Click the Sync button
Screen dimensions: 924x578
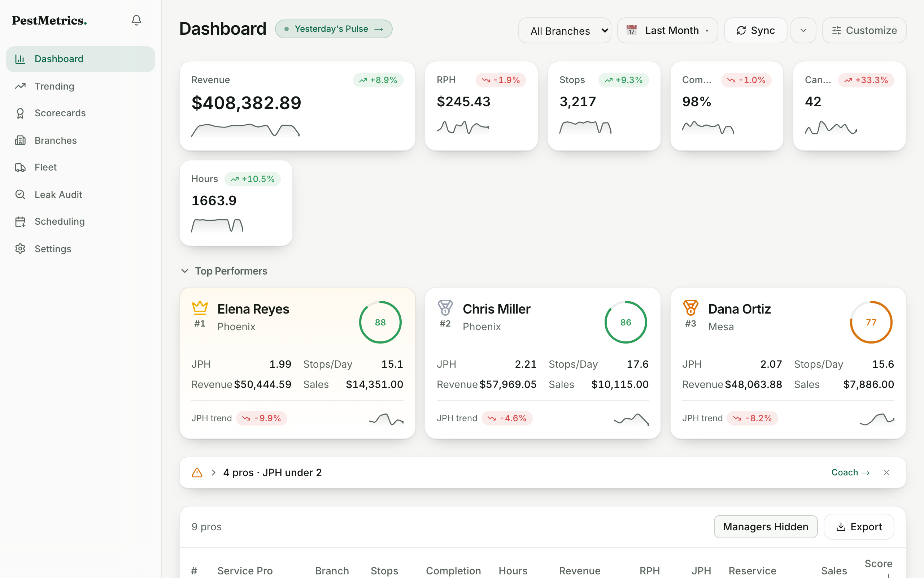click(x=755, y=31)
